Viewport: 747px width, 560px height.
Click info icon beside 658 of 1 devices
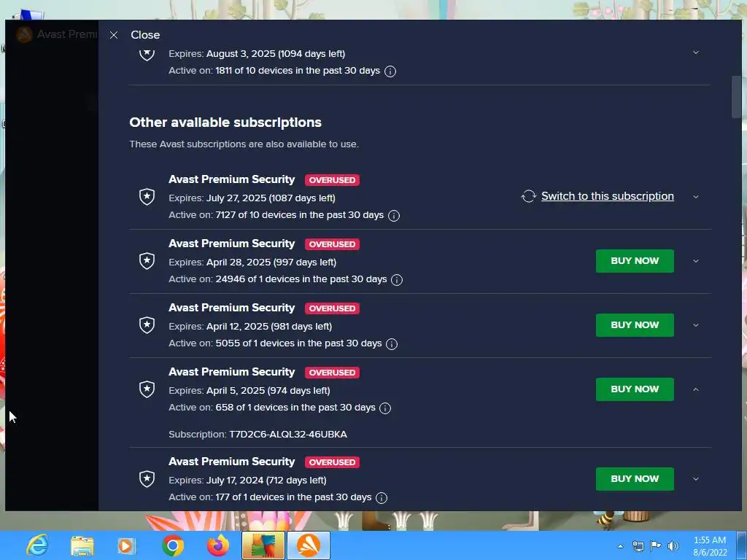(x=385, y=408)
